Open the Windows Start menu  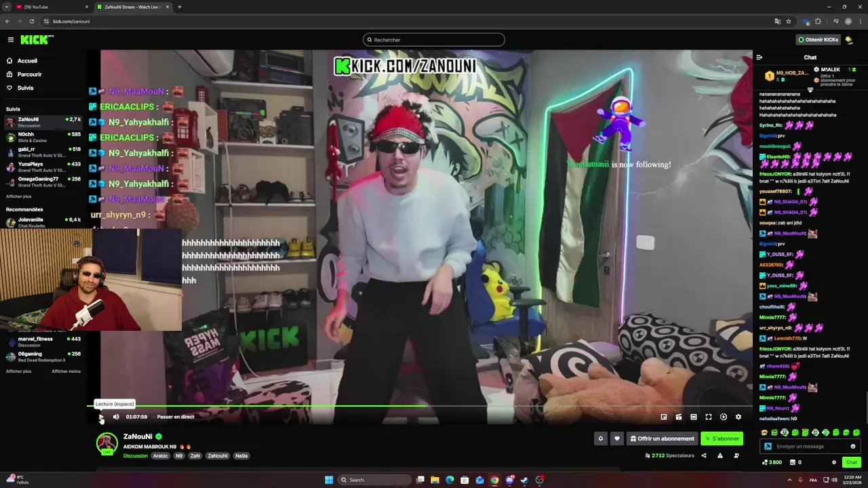tap(329, 480)
